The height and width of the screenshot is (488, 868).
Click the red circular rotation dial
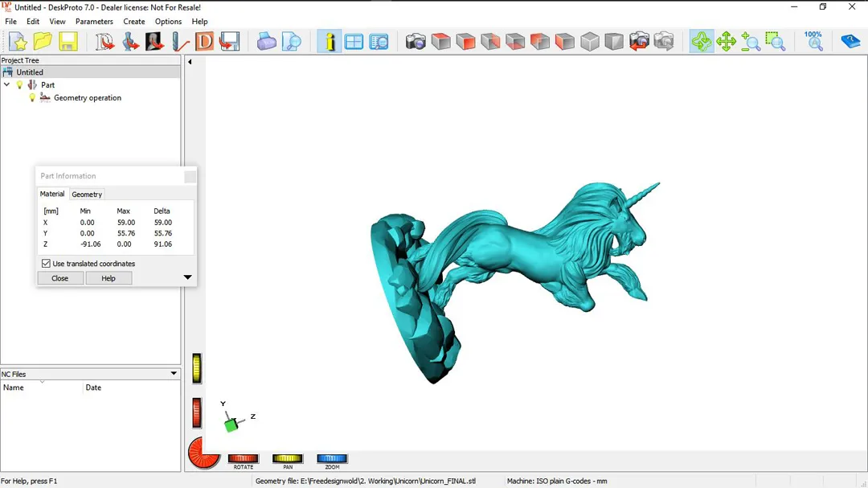point(203,453)
